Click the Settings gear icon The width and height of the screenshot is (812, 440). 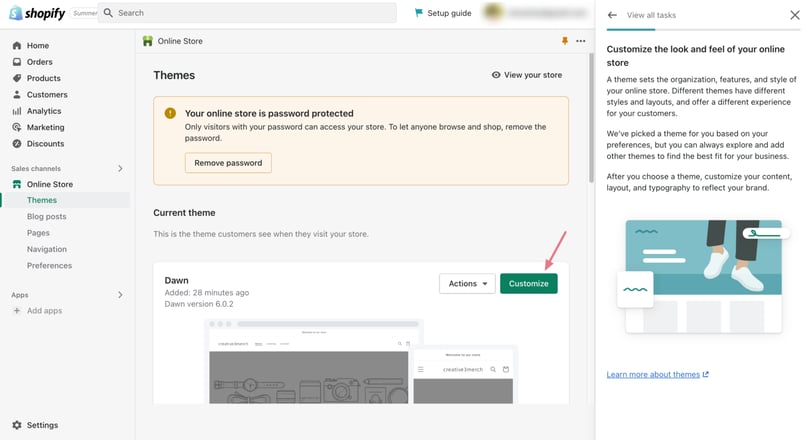[17, 425]
